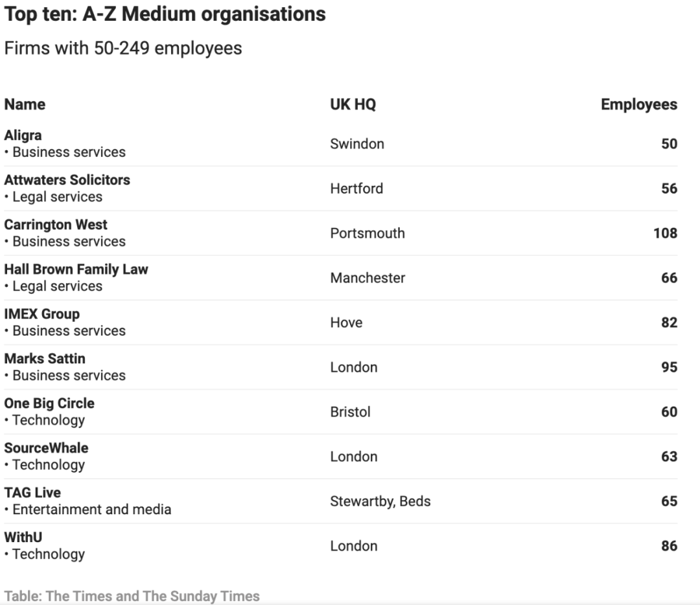Click the Top ten A-Z Medium organisations title

pos(165,14)
